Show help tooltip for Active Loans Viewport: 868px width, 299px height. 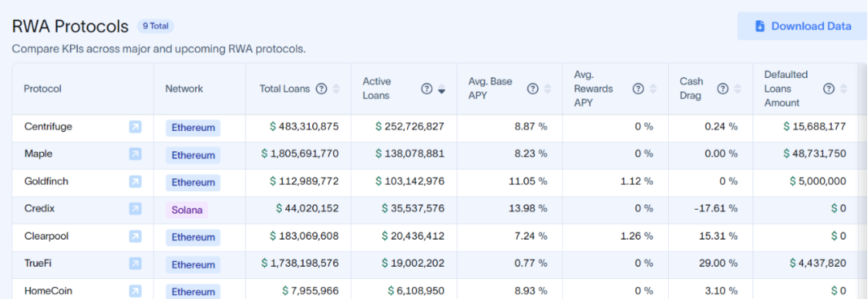(426, 88)
